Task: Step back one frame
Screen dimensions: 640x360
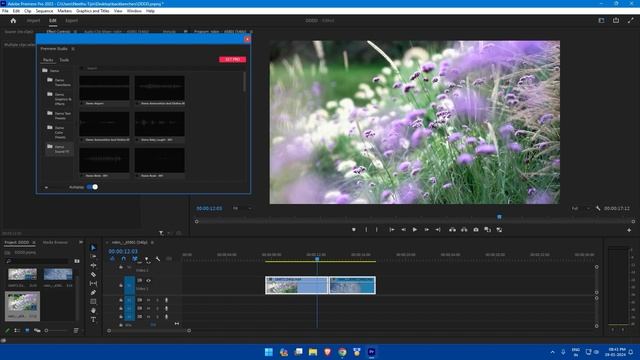Action: (403, 230)
